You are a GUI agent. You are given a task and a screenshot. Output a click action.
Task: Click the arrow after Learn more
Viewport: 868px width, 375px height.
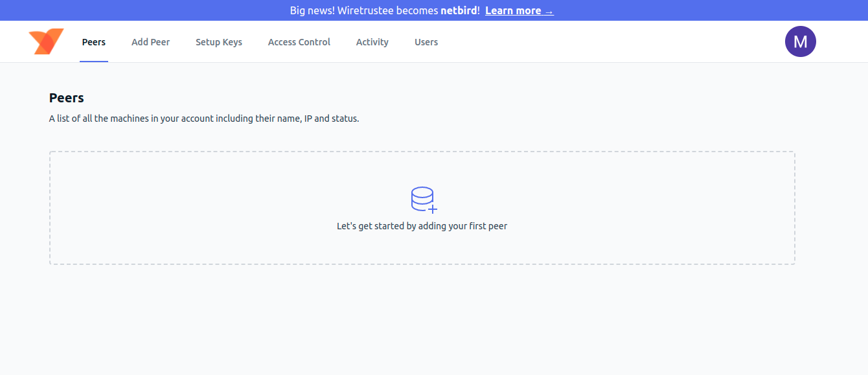click(549, 11)
